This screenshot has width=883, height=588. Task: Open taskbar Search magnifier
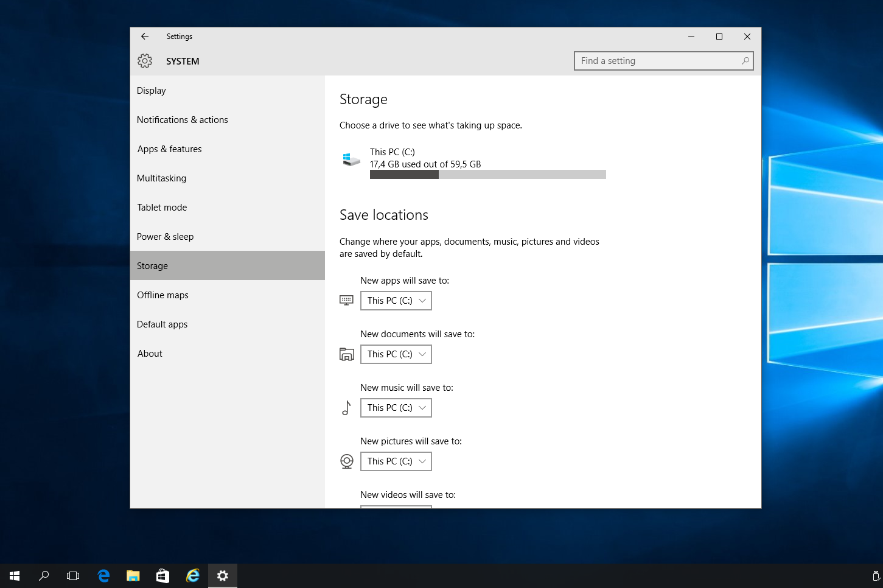point(44,575)
